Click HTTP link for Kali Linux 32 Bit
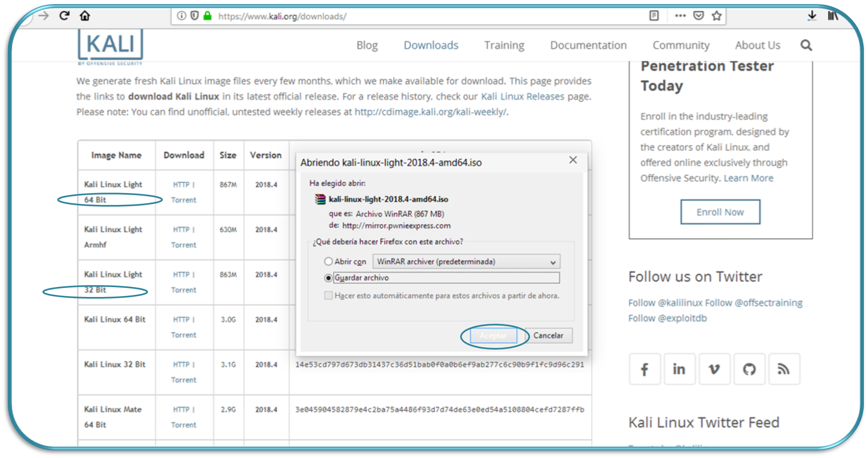868x458 pixels. pos(181,365)
